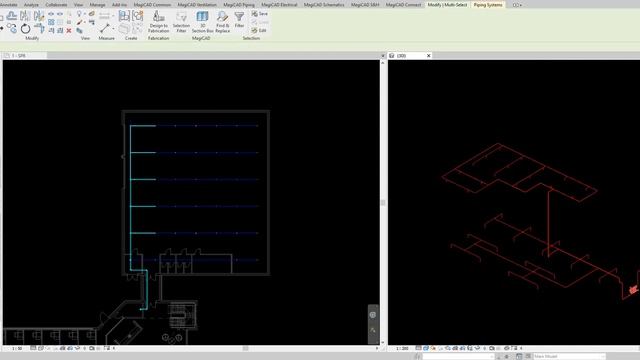Click the zoom control below navigation wheel
The image size is (640, 360).
[373, 330]
